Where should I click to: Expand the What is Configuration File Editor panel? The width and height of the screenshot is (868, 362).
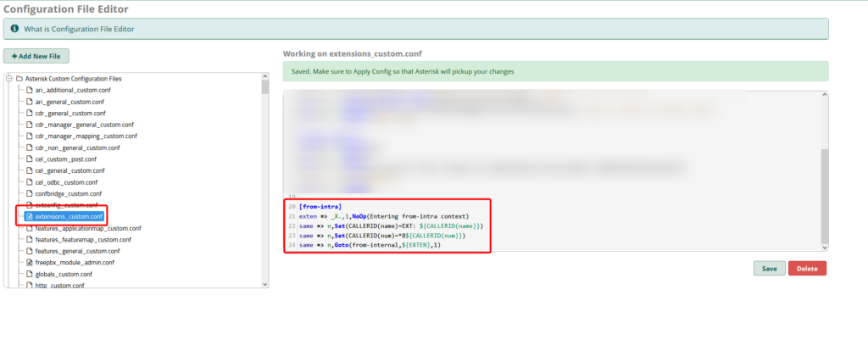click(x=415, y=29)
